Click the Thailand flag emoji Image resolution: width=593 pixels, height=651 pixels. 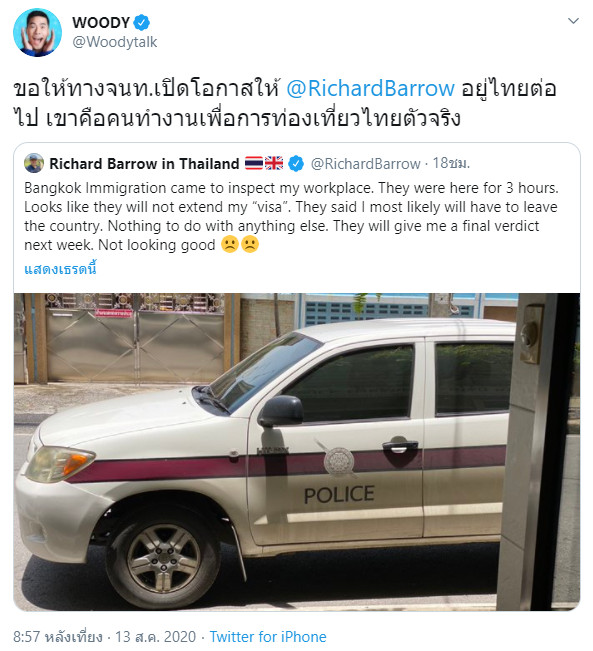[254, 163]
